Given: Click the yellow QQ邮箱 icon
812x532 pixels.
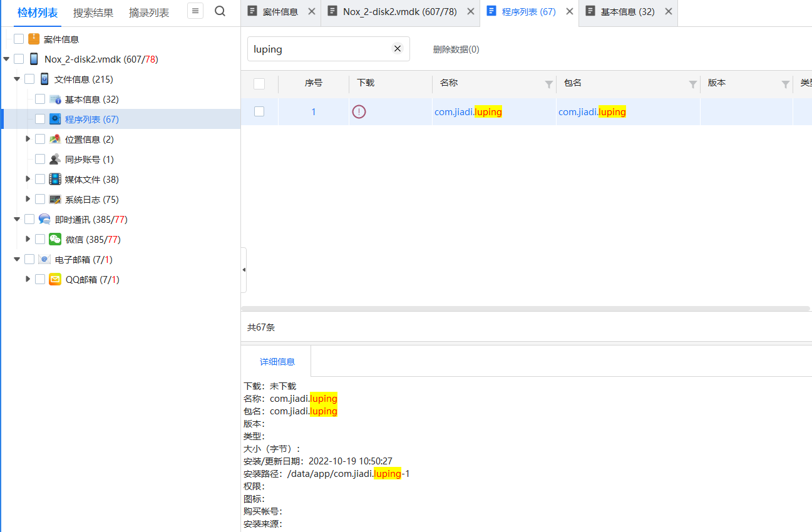Looking at the screenshot, I should point(55,279).
